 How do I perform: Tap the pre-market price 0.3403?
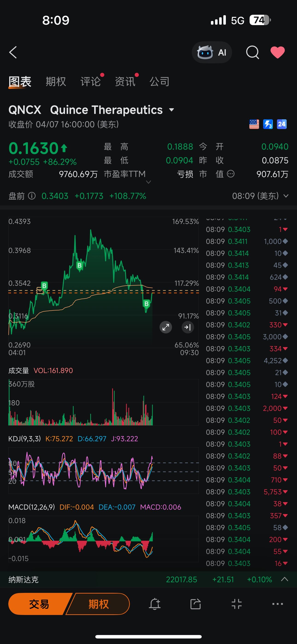[x=55, y=196]
